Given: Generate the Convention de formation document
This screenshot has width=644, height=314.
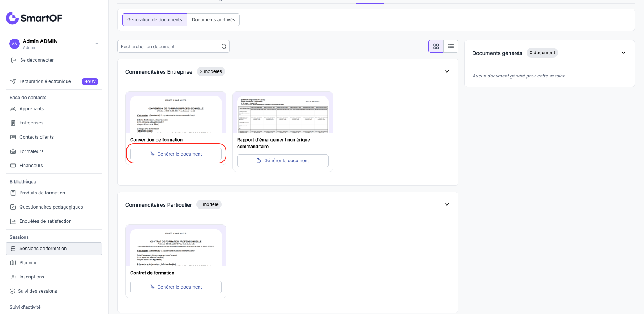Looking at the screenshot, I should [x=176, y=154].
